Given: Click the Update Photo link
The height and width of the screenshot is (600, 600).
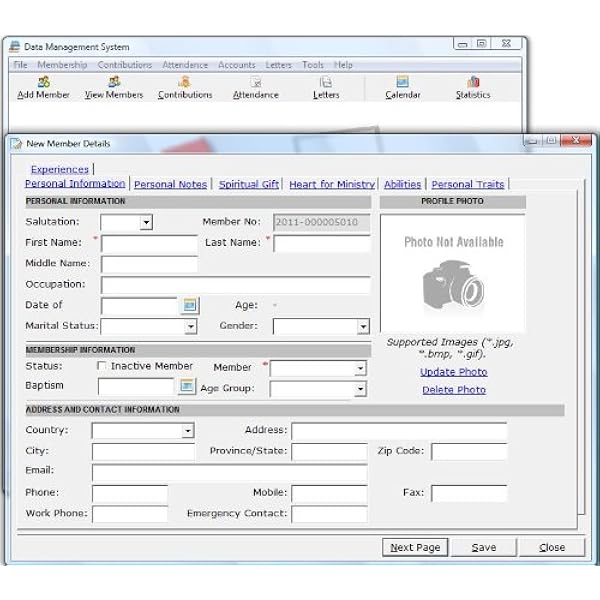Looking at the screenshot, I should tap(453, 372).
